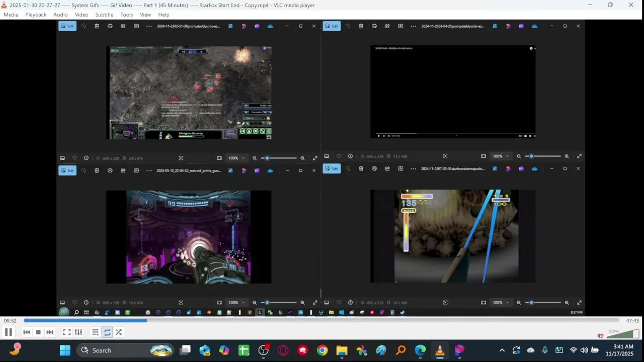Adjust the VLC volume slider
This screenshot has width=644, height=362.
[x=623, y=334]
